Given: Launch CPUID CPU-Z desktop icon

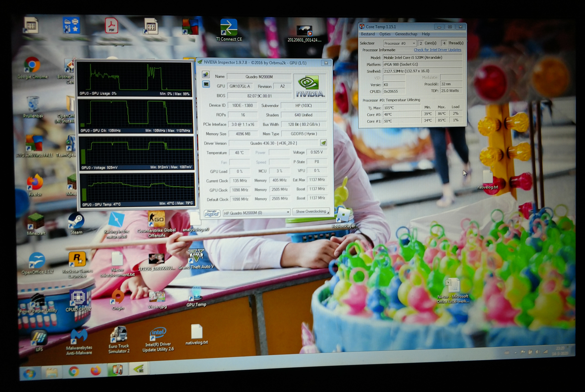Looking at the screenshot, I should (78, 301).
